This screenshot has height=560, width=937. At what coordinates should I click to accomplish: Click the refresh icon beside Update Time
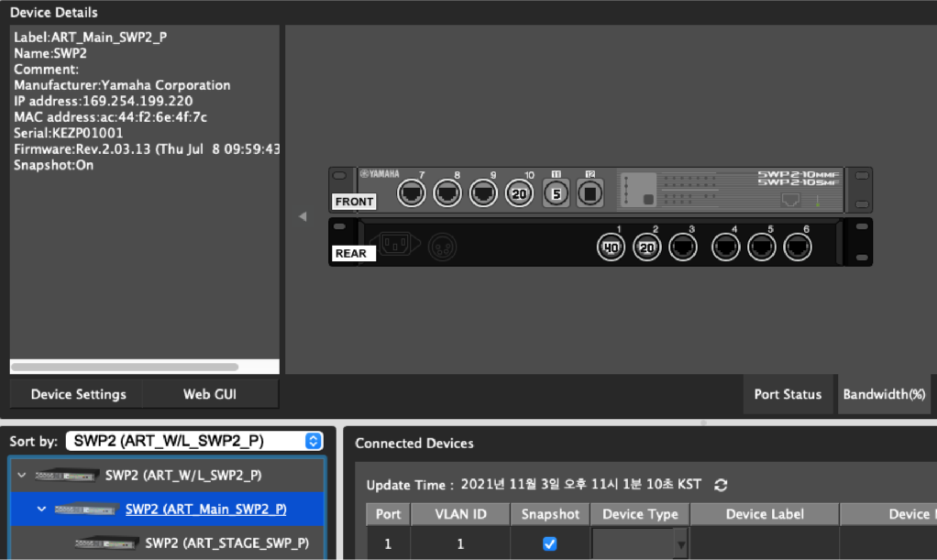[x=721, y=485]
